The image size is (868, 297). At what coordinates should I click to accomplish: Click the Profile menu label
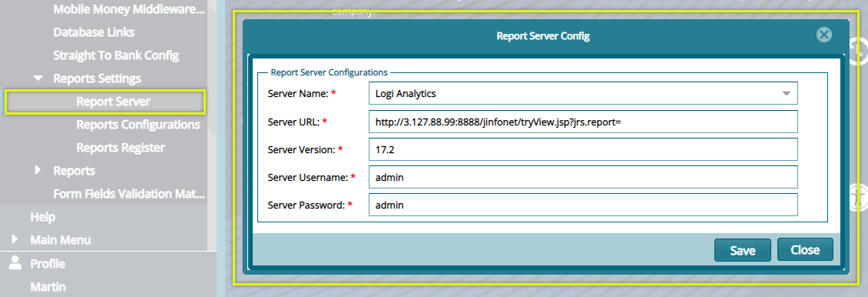point(48,264)
